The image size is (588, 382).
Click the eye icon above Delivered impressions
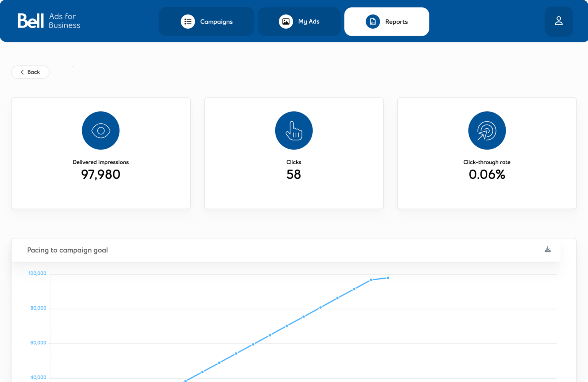[100, 131]
